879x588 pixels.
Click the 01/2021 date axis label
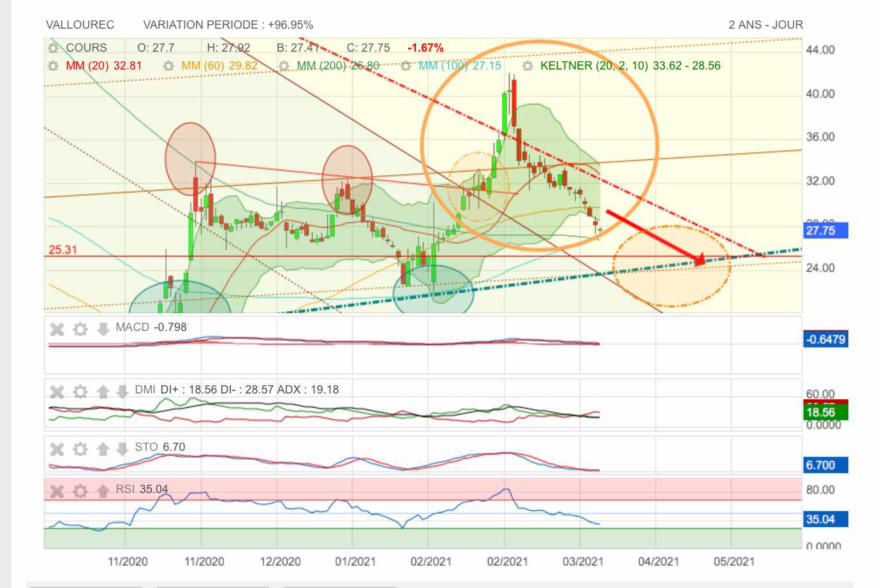355,562
